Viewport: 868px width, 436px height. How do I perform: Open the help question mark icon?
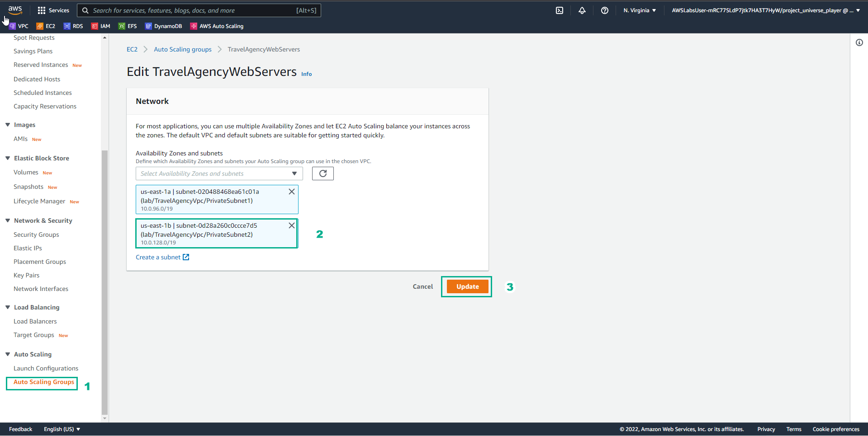605,10
